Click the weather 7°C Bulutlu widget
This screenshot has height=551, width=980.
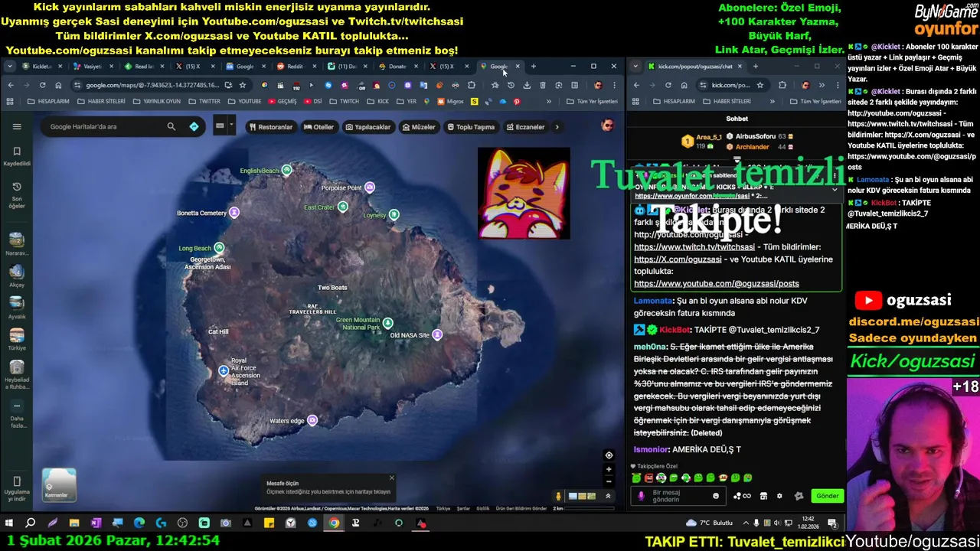(x=710, y=523)
